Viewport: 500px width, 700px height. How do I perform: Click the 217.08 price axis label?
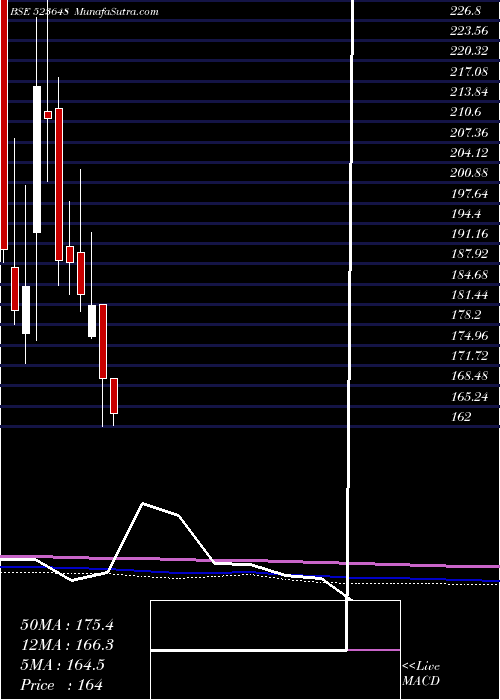[469, 71]
